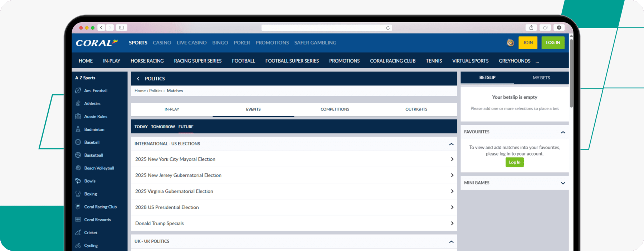The width and height of the screenshot is (644, 251).
Task: Open the Boxing glove icon
Action: [x=78, y=194]
